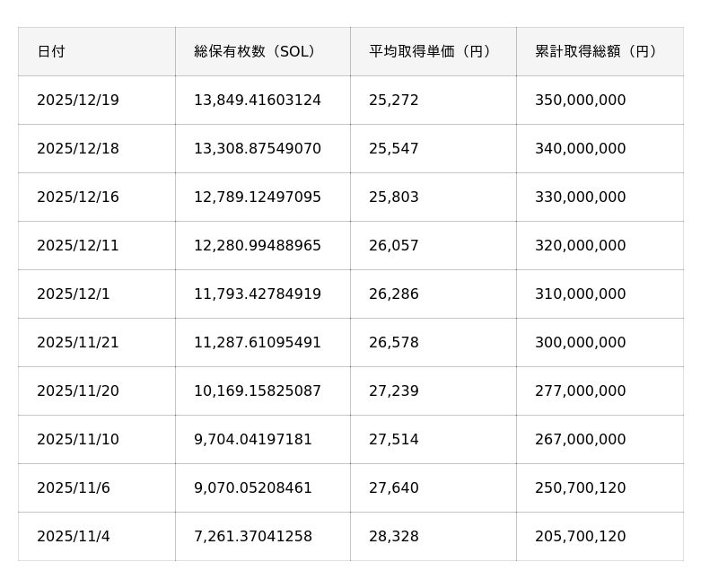Image resolution: width=718 pixels, height=588 pixels.
Task: Click the average price 25,272 cell
Action: click(x=394, y=101)
